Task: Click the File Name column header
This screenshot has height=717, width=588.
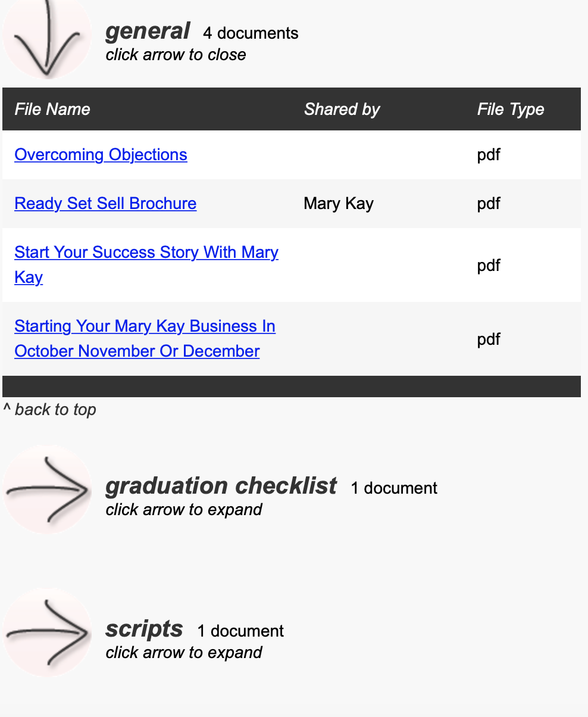Action: pyautogui.click(x=52, y=110)
